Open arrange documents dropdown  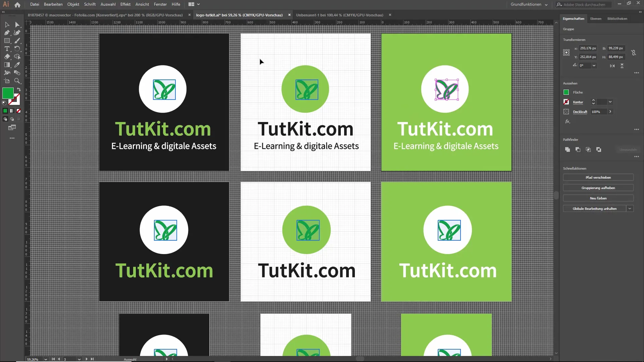[194, 4]
